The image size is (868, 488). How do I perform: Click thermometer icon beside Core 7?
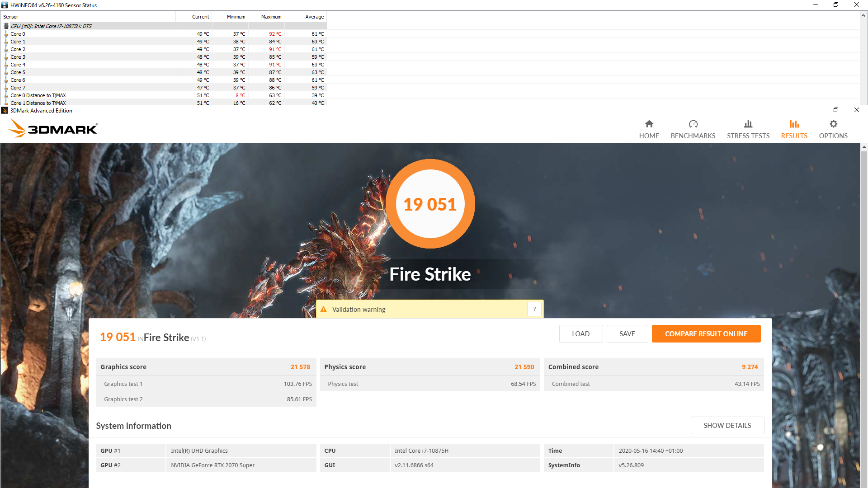pyautogui.click(x=6, y=88)
